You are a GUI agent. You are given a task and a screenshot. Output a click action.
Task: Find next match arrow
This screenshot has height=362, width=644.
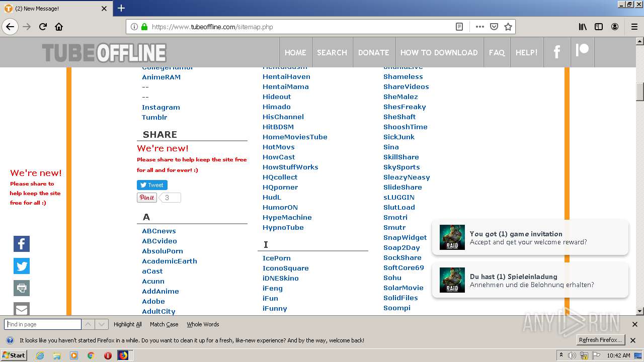pyautogui.click(x=102, y=324)
